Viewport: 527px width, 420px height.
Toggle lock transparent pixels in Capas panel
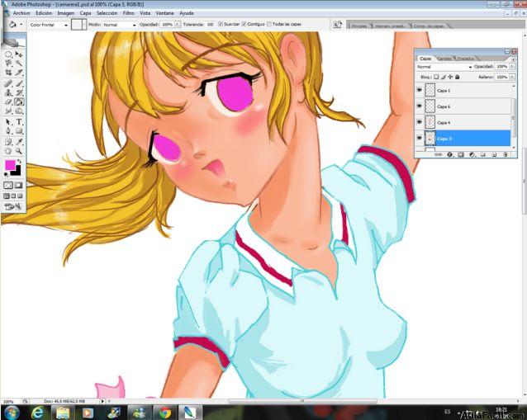436,77
